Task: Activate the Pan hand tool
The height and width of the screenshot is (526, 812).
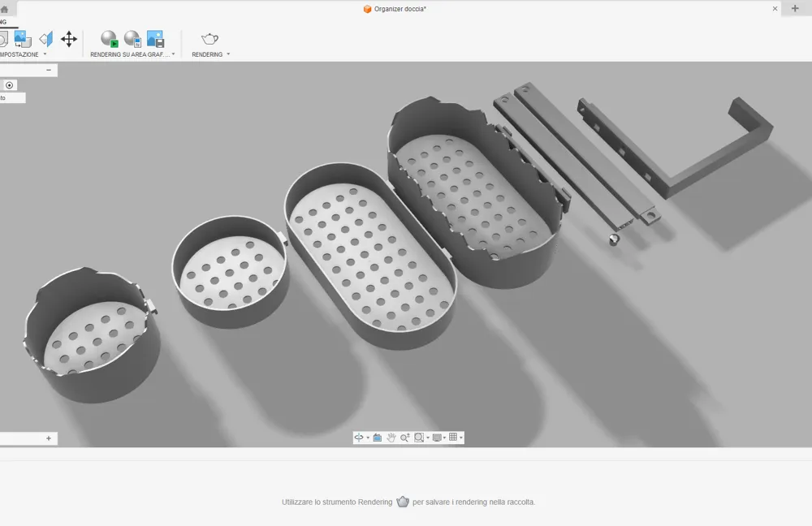Action: coord(391,438)
